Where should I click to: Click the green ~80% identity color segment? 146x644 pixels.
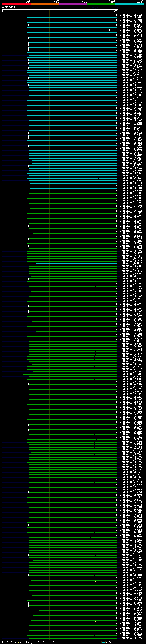[101, 4]
